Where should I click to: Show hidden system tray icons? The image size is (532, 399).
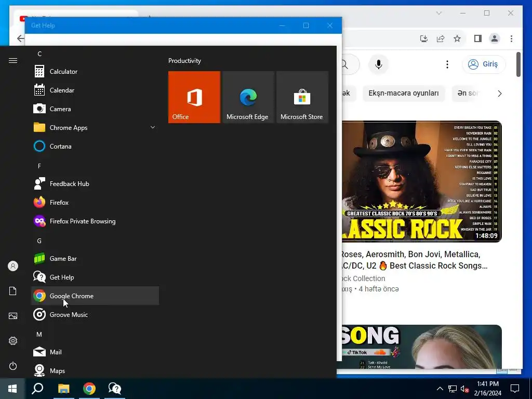pos(440,389)
